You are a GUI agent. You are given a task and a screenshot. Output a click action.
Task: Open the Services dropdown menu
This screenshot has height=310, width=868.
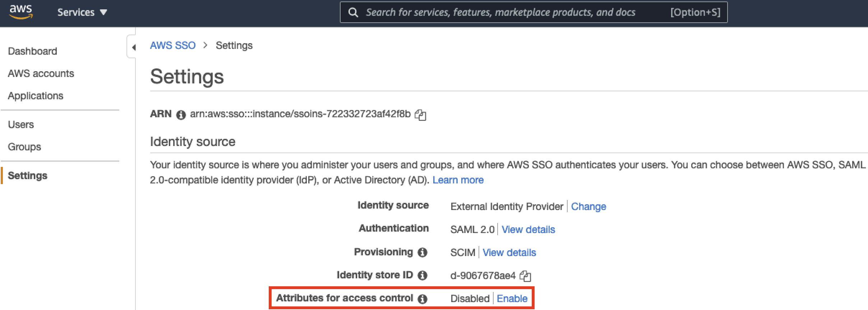tap(82, 12)
